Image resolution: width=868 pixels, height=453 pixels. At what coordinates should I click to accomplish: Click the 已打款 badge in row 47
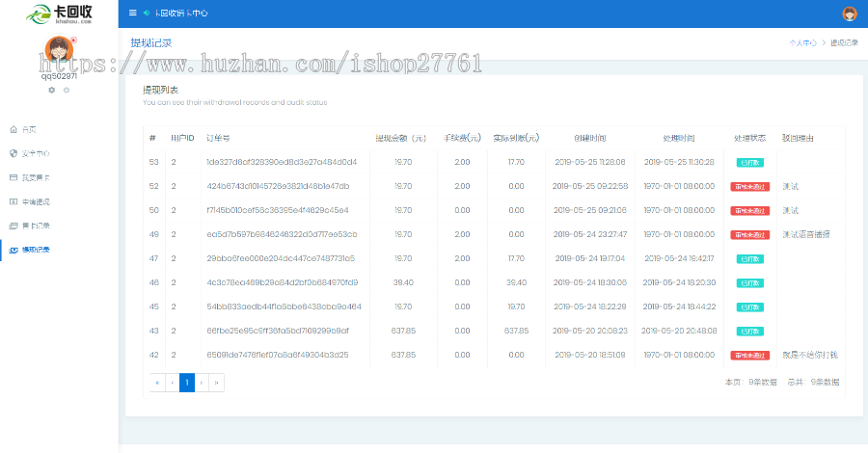(x=750, y=259)
